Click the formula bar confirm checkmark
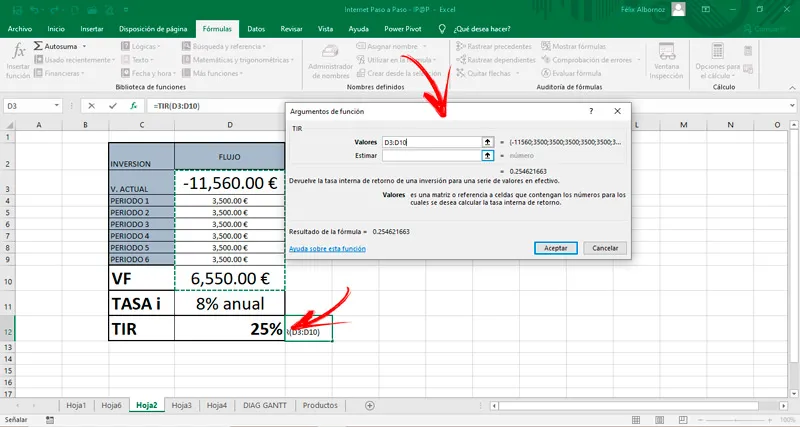Image resolution: width=800 pixels, height=427 pixels. coord(113,106)
